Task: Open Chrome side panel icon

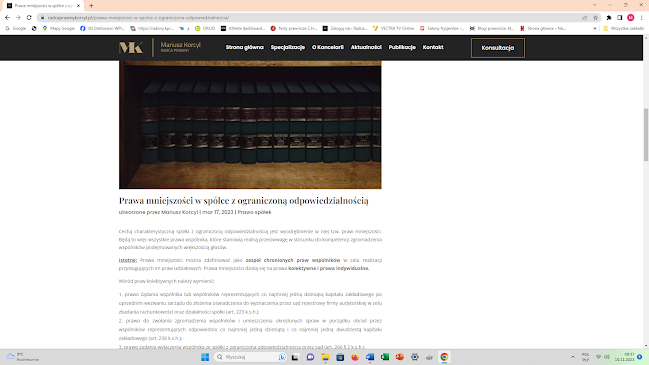Action: click(x=620, y=17)
